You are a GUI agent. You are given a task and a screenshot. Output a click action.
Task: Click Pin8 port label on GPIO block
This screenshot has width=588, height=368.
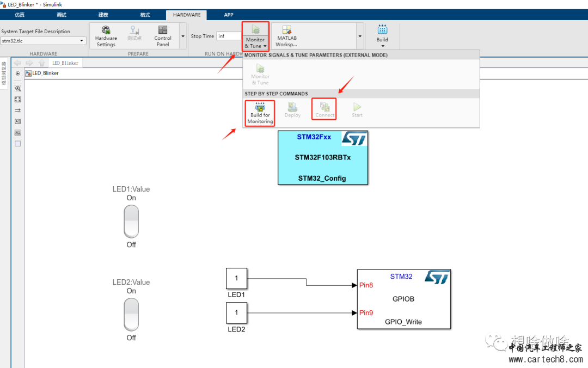[366, 285]
